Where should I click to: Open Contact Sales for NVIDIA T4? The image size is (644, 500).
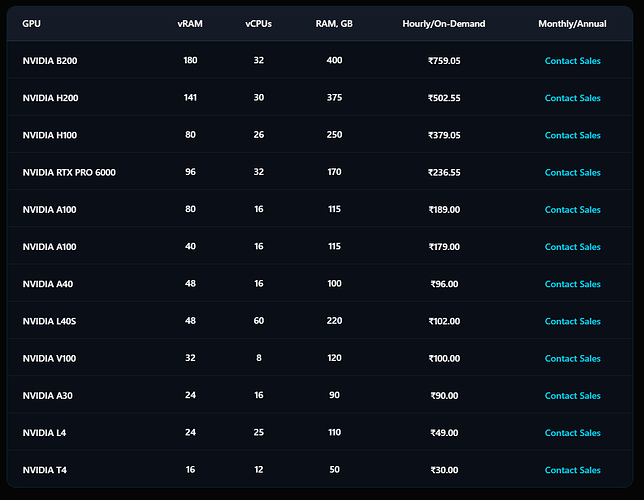pos(573,470)
